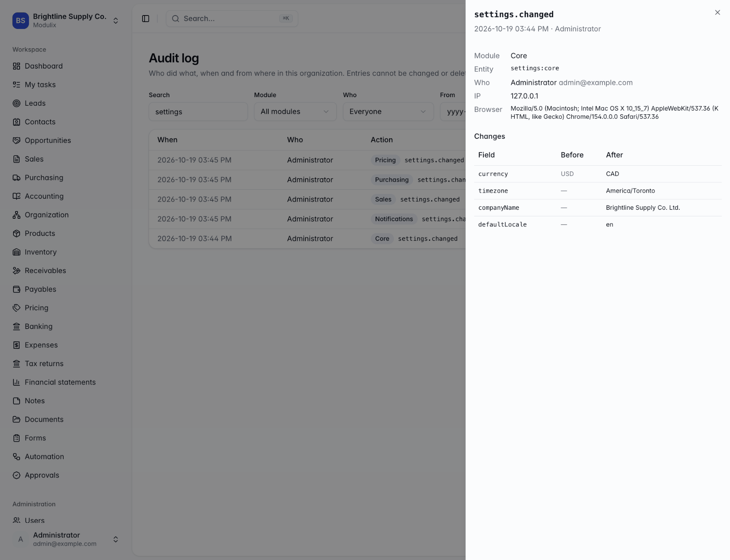This screenshot has height=560, width=730.
Task: Click the My tasks checklist icon
Action: pyautogui.click(x=16, y=84)
